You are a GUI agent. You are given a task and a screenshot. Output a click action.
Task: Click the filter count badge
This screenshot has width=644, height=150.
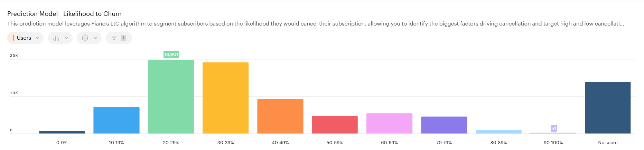(x=123, y=38)
